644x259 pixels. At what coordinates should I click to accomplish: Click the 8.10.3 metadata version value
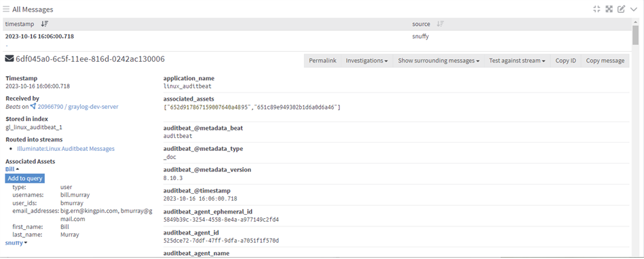pyautogui.click(x=173, y=178)
